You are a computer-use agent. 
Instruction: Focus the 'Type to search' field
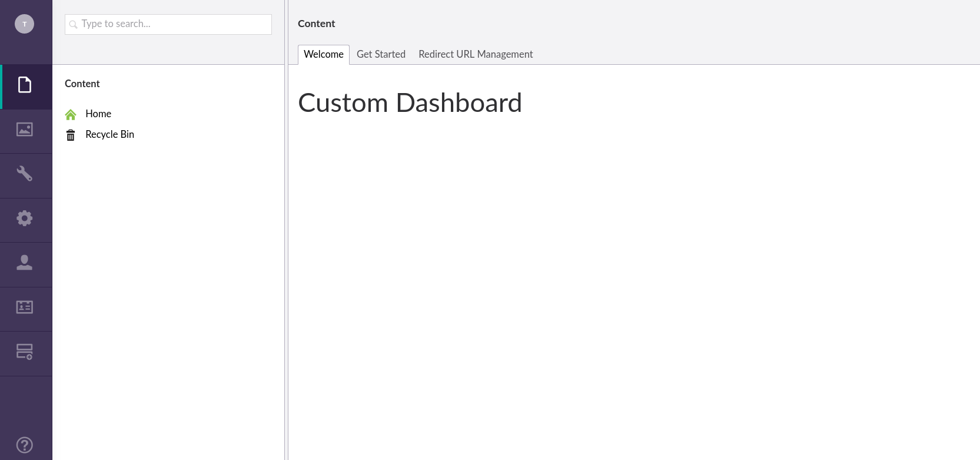click(x=174, y=24)
